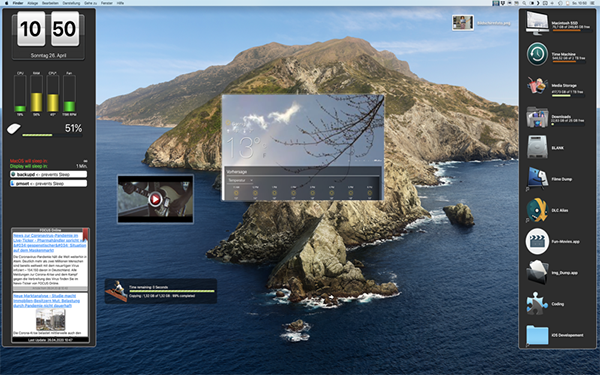This screenshot has height=375, width=600.
Task: Open the Bearbeiten menu
Action: (50, 3)
